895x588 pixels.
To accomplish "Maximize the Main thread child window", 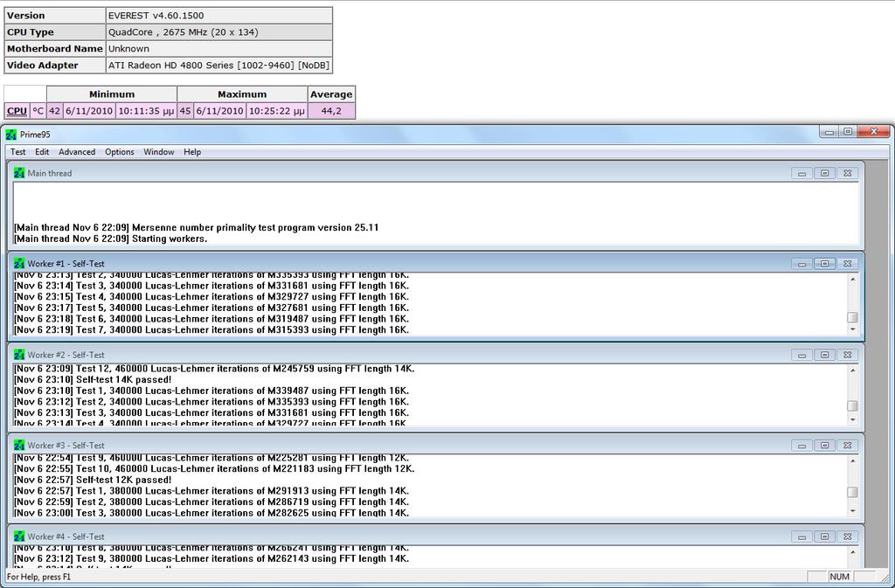I will pos(825,173).
